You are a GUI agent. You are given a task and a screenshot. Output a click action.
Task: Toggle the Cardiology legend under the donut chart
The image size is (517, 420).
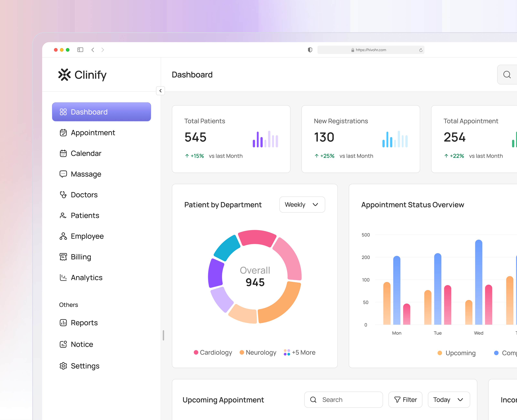click(213, 352)
